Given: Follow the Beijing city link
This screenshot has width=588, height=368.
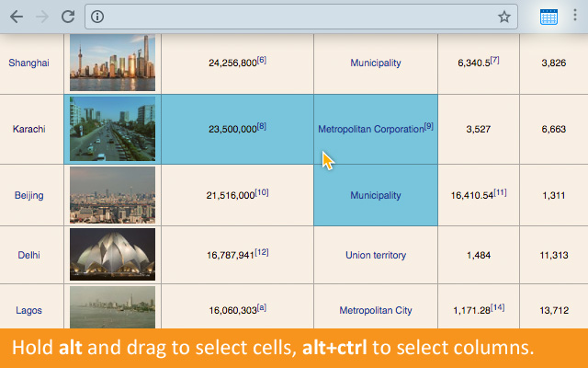Looking at the screenshot, I should point(28,195).
